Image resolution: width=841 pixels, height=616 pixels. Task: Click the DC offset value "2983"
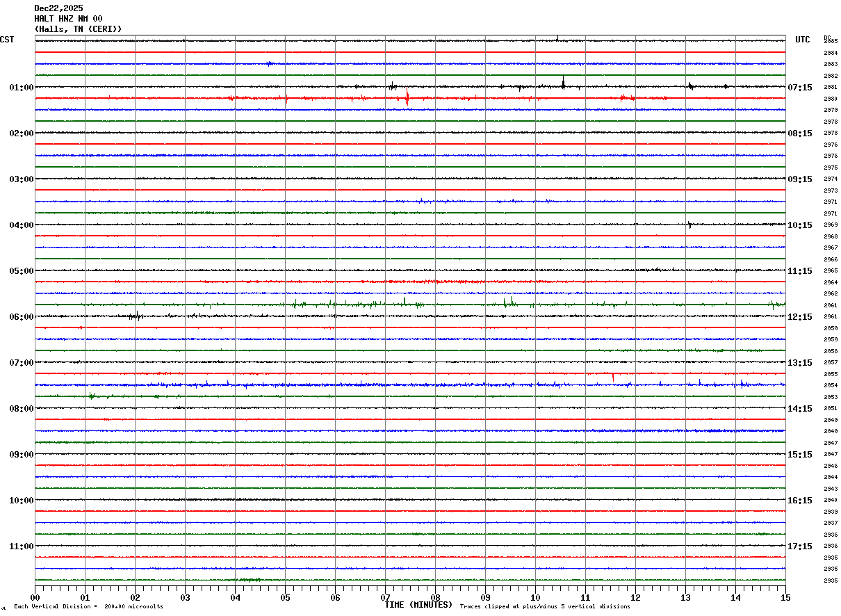click(x=831, y=64)
